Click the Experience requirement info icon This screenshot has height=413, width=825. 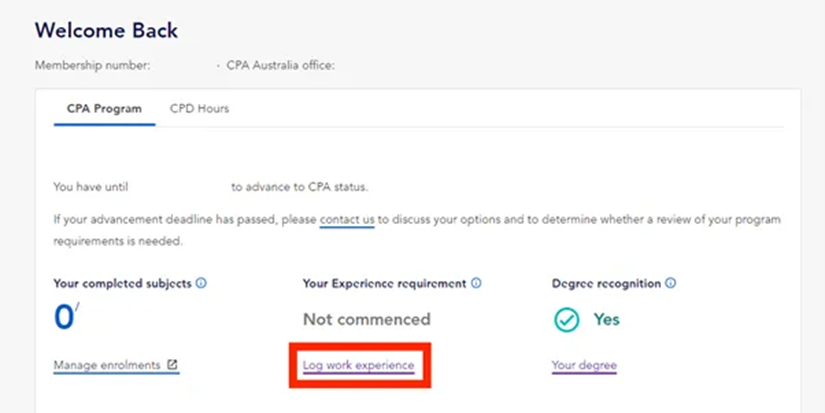476,283
